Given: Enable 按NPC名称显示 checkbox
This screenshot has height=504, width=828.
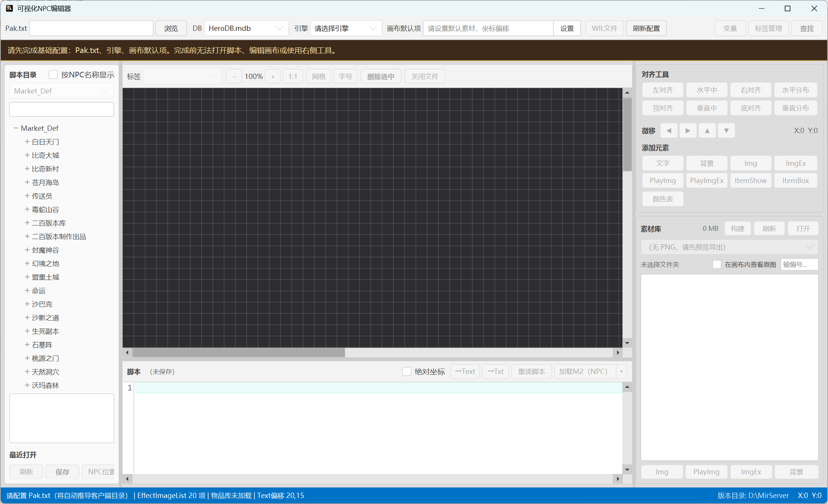Looking at the screenshot, I should [53, 75].
